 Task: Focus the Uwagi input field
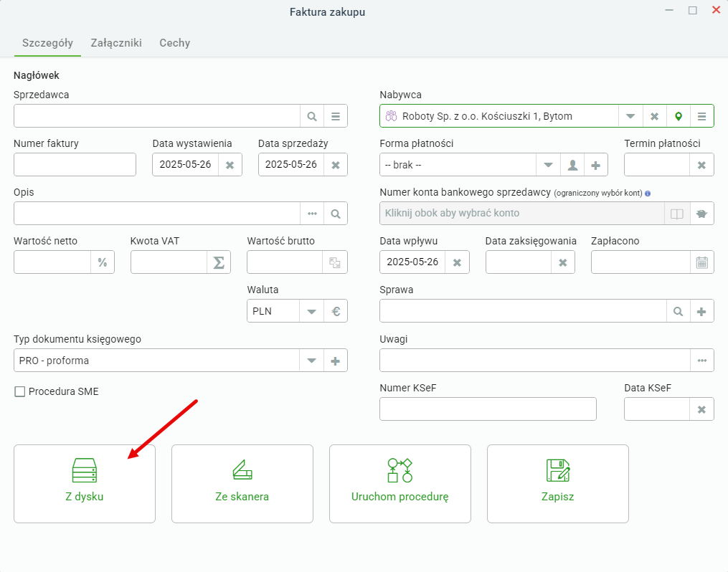pyautogui.click(x=535, y=361)
